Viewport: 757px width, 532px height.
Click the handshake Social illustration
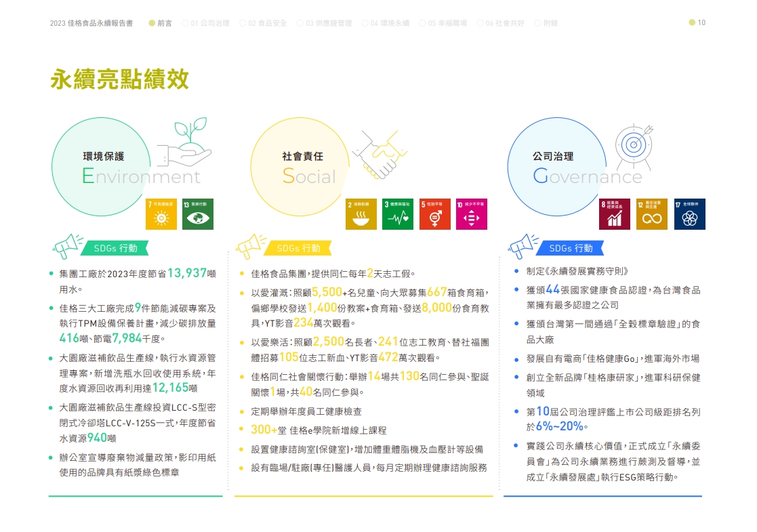coord(380,155)
